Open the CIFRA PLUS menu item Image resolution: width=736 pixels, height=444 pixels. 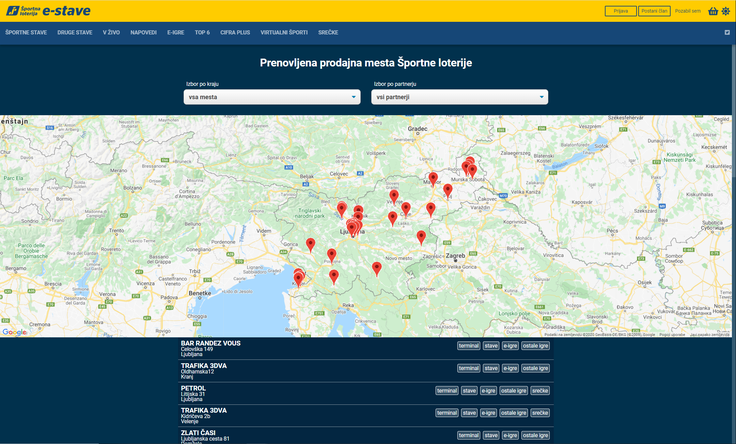(x=235, y=32)
